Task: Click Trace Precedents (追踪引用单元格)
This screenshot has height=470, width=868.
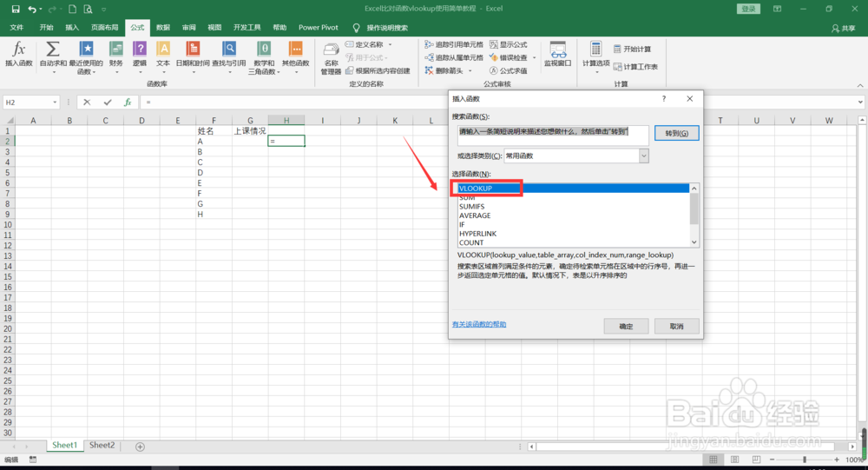Action: tap(454, 44)
